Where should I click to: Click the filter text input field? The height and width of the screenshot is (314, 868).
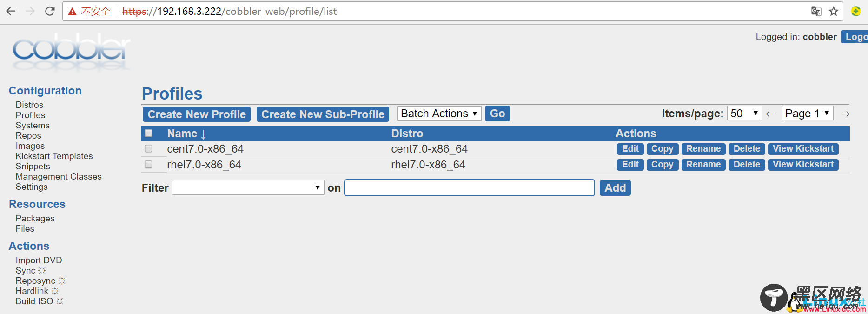470,187
